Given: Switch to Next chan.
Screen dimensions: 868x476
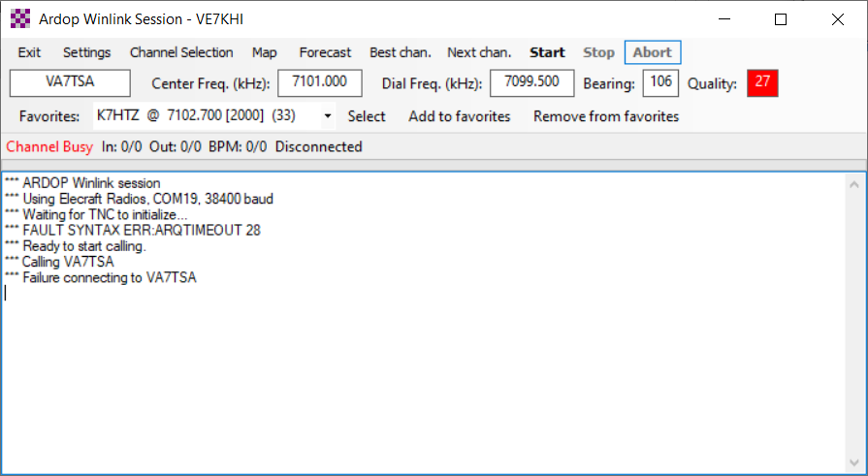Looking at the screenshot, I should (479, 52).
